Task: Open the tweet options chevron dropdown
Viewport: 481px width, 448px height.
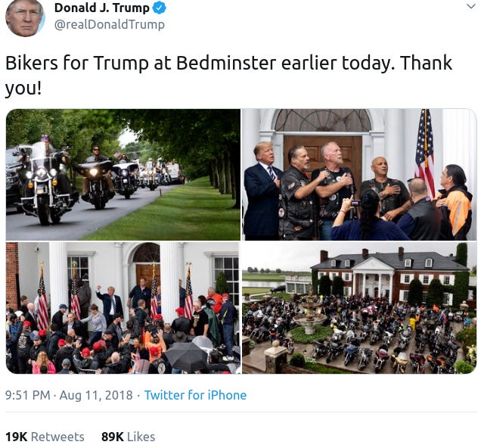Action: point(471,6)
